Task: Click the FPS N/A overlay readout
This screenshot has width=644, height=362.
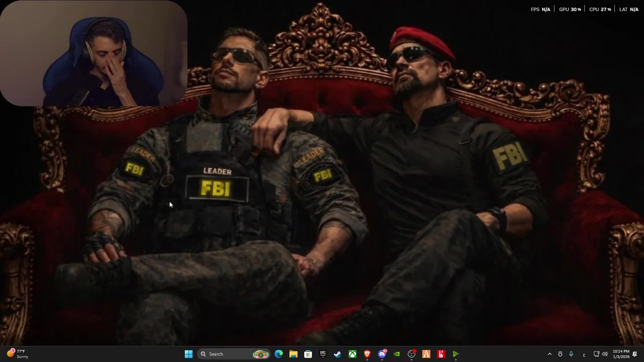Action: coord(540,10)
